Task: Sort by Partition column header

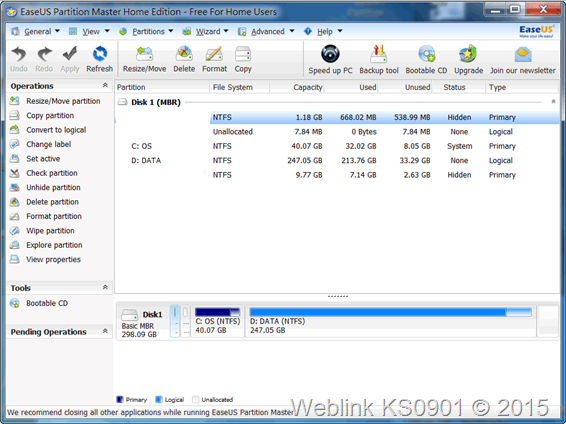Action: (x=162, y=87)
